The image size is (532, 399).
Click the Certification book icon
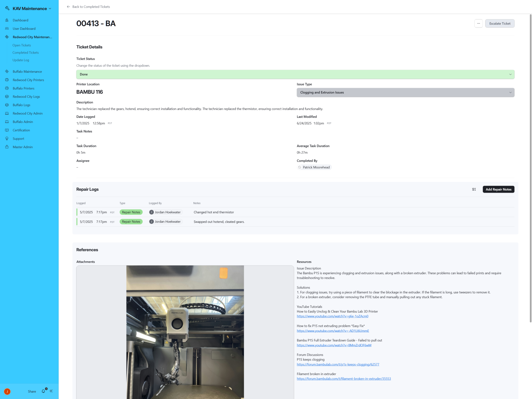(7, 130)
